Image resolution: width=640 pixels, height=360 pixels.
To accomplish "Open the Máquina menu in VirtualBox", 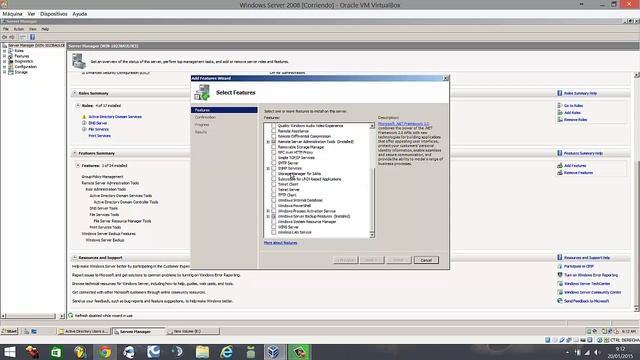I will click(13, 14).
